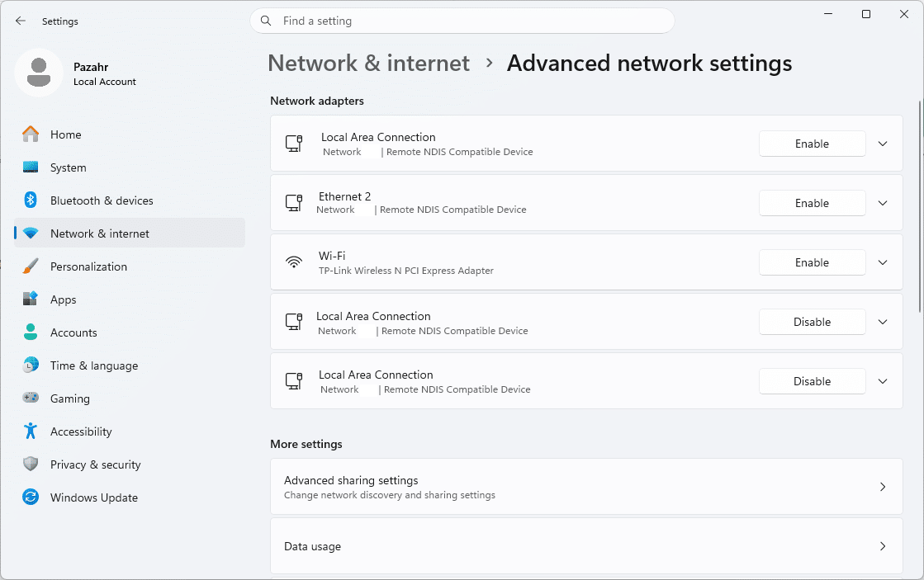Click the Find a setting search box
924x580 pixels.
coord(462,21)
